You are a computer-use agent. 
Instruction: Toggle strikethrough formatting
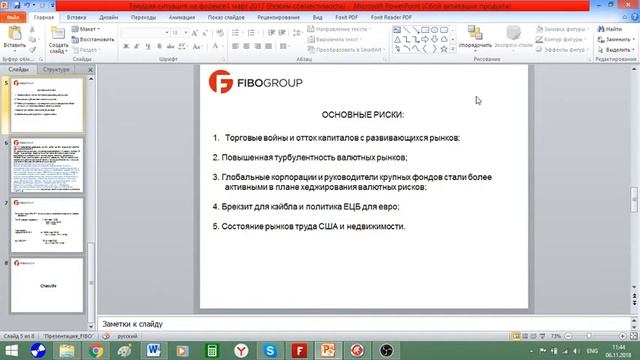[171, 46]
